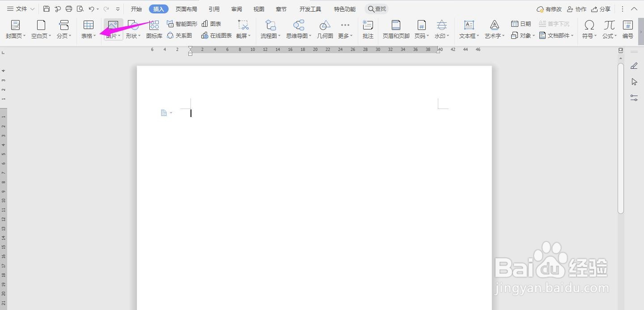This screenshot has width=644, height=310.
Task: Expand quick access toolbar customization arrow
Action: [118, 9]
